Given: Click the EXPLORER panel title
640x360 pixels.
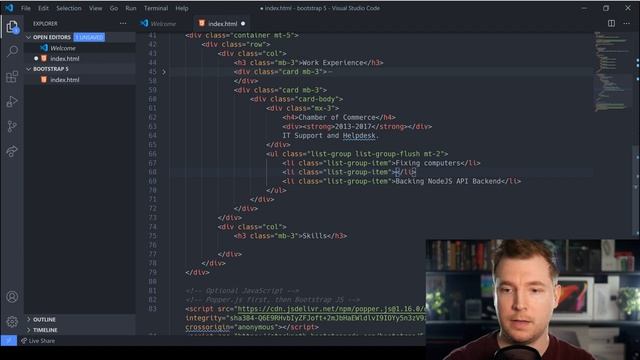Looking at the screenshot, I should pyautogui.click(x=45, y=24).
